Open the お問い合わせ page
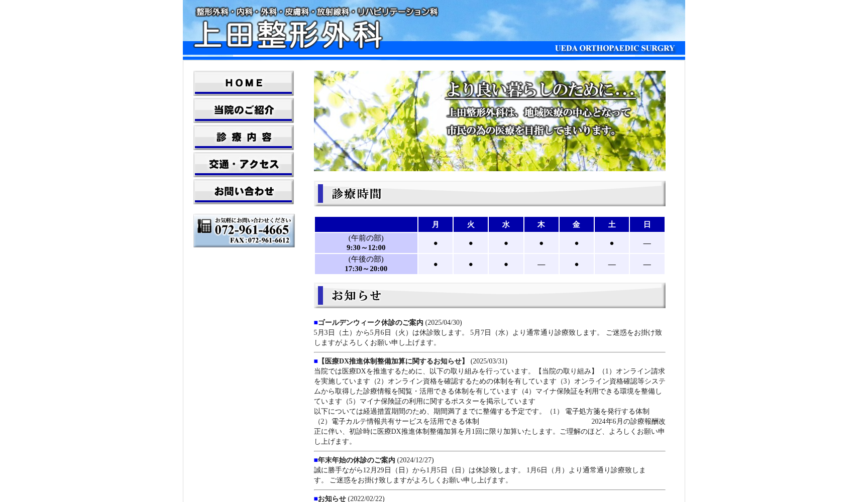 coord(243,191)
